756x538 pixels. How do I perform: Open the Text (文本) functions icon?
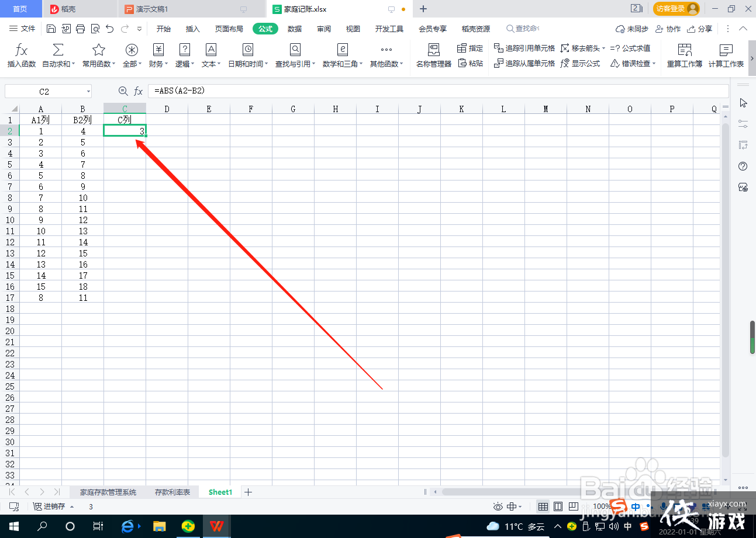pyautogui.click(x=211, y=50)
